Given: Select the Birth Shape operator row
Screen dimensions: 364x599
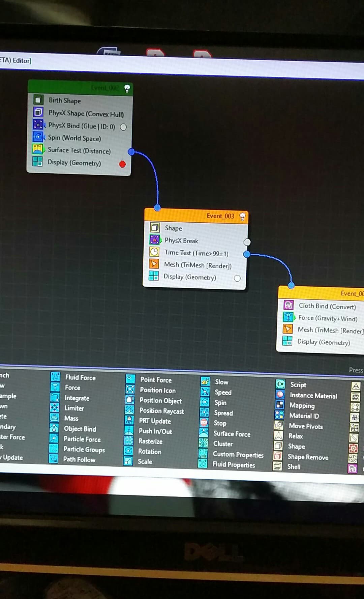Looking at the screenshot, I should click(65, 101).
